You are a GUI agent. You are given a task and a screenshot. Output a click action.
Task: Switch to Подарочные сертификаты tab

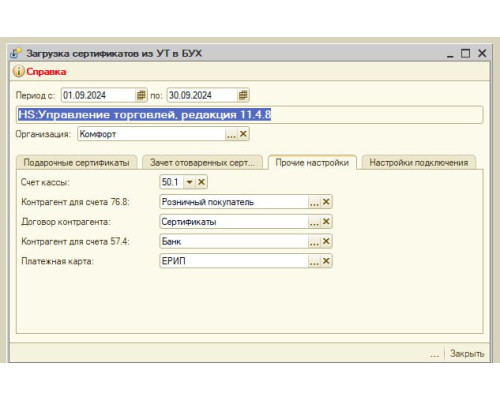[x=77, y=163]
